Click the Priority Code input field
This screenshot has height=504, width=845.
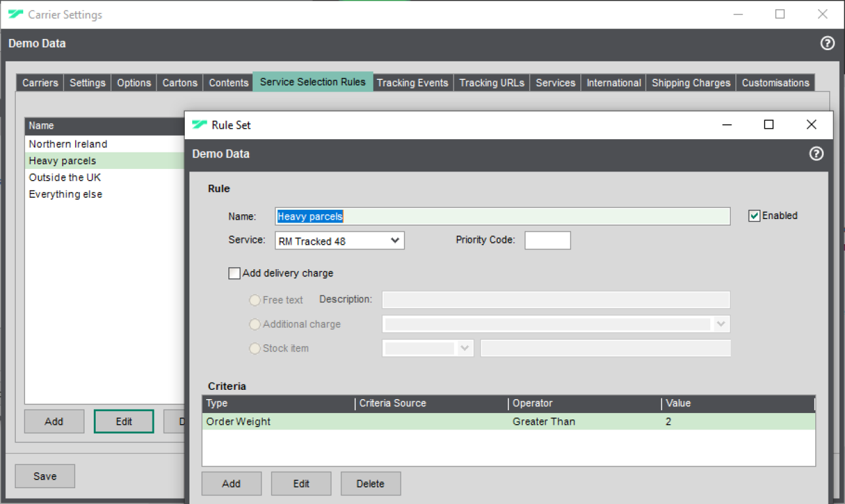(x=548, y=240)
